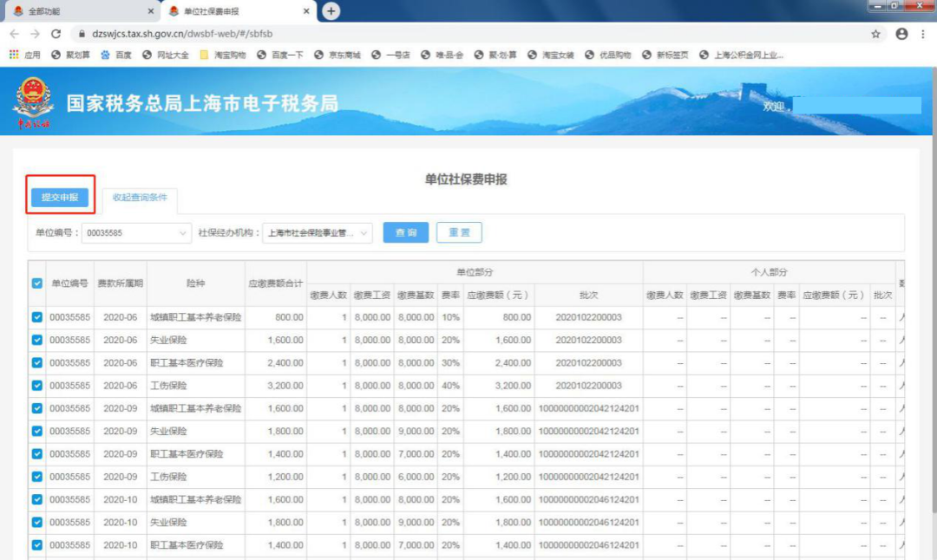Open the 优品购物 bookmark
937x560 pixels.
tap(607, 55)
